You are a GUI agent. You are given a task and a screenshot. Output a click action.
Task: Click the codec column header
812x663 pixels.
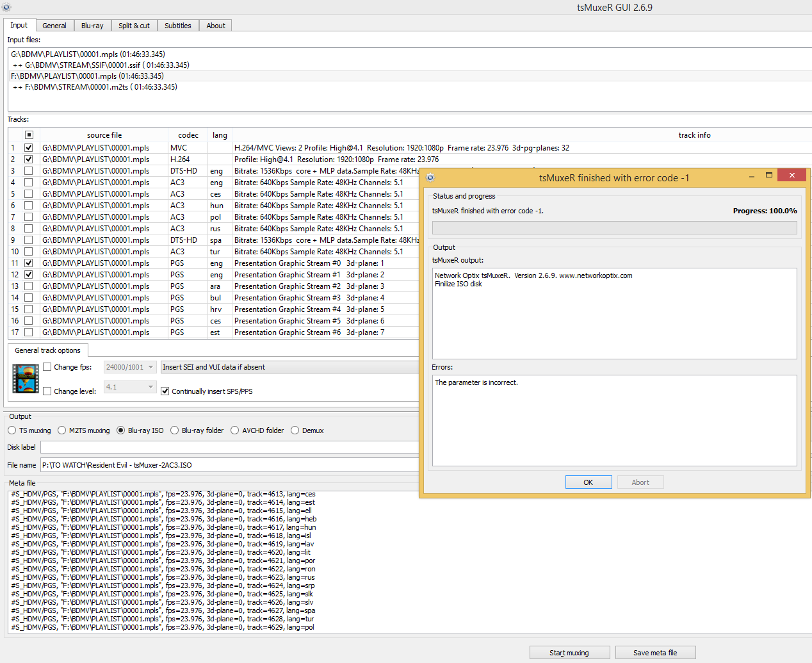[188, 135]
